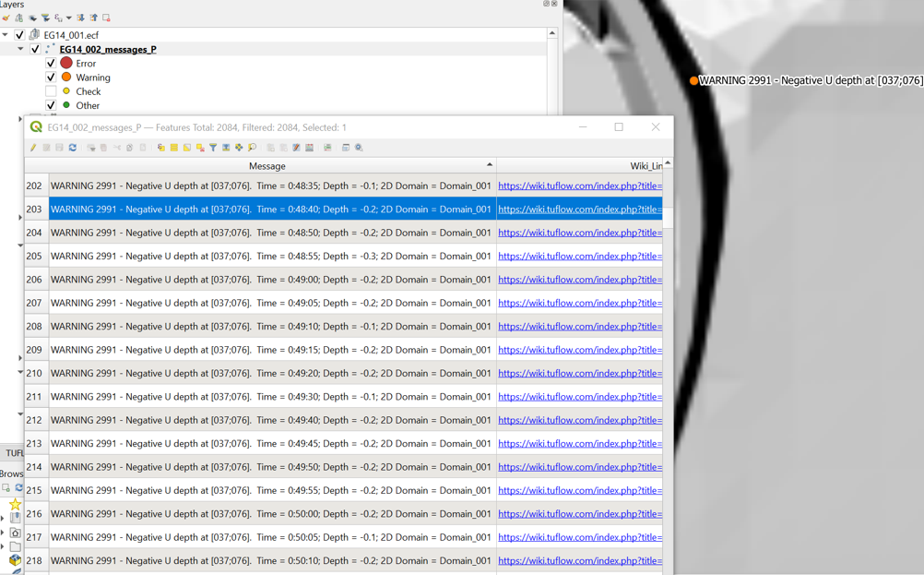Open the Browser panel tab
924x575 pixels.
(x=11, y=473)
